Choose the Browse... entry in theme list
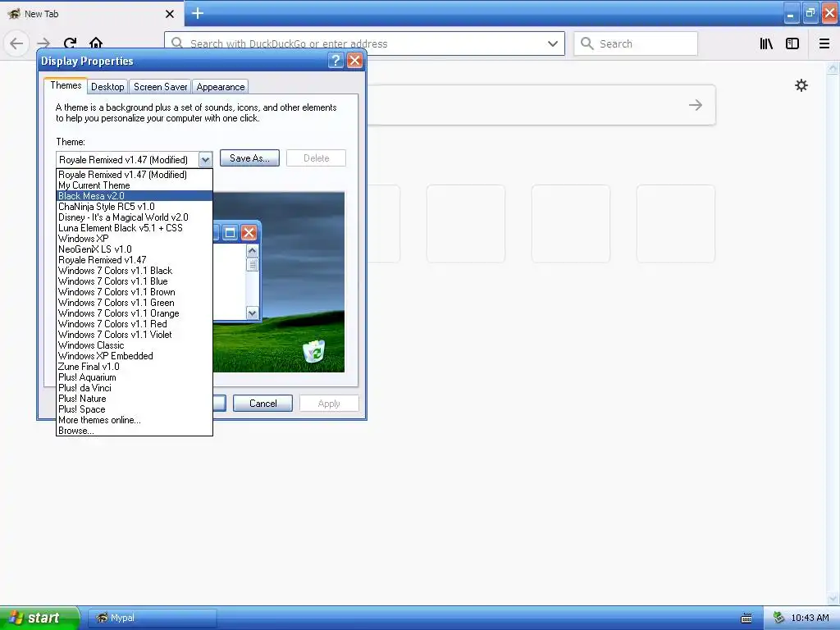 pyautogui.click(x=135, y=431)
